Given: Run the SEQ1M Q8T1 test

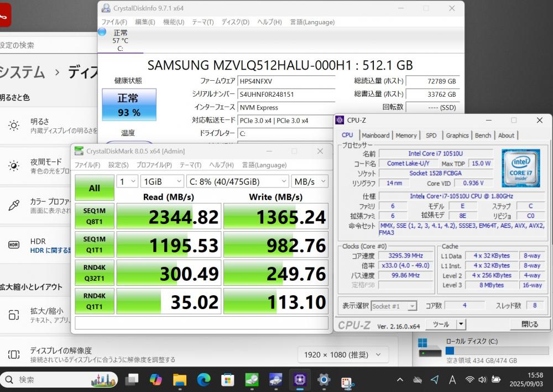Looking at the screenshot, I should [x=95, y=216].
